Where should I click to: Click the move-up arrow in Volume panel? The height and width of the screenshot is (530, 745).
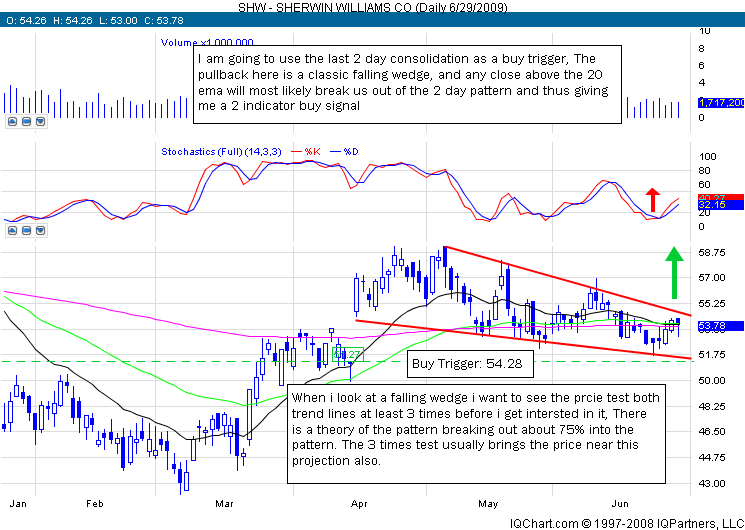(12, 120)
